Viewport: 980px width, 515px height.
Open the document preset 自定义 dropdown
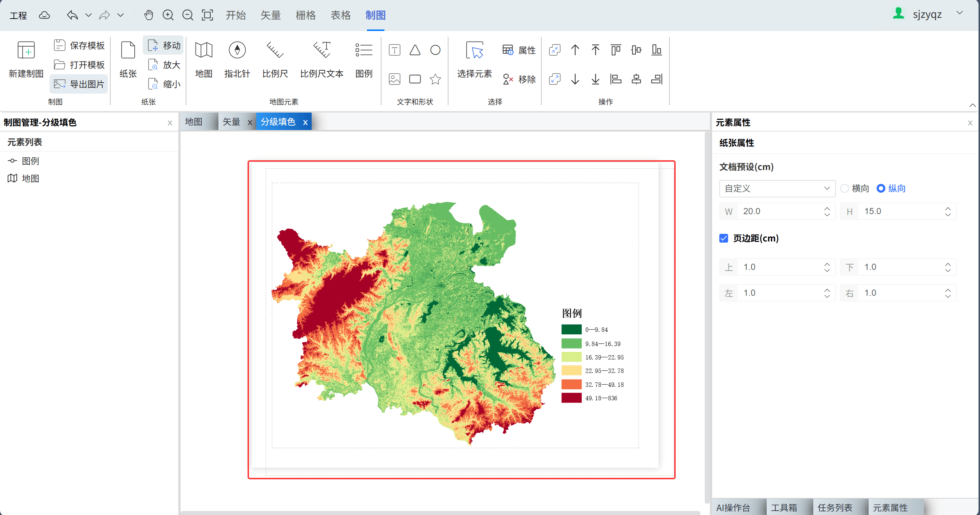[x=777, y=188]
